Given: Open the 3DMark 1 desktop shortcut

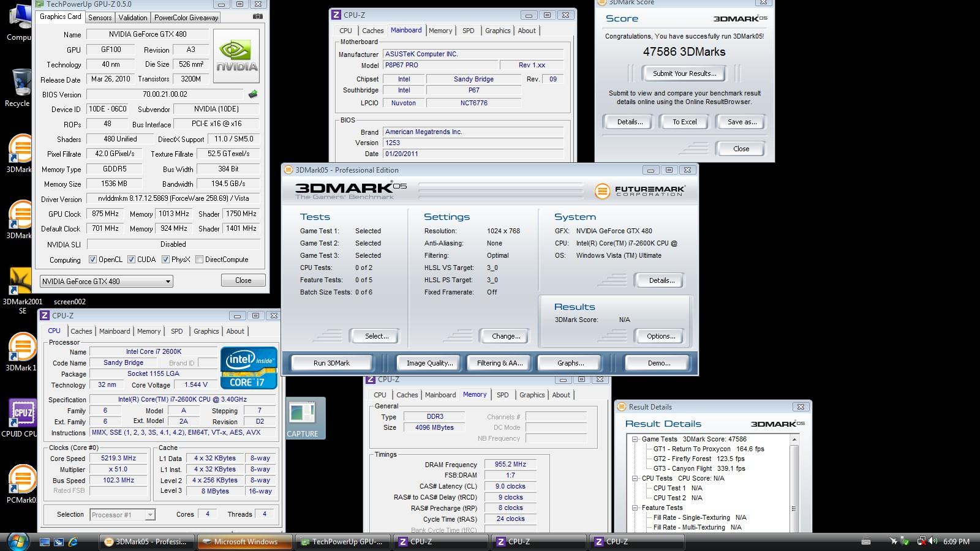Looking at the screenshot, I should click(x=20, y=352).
